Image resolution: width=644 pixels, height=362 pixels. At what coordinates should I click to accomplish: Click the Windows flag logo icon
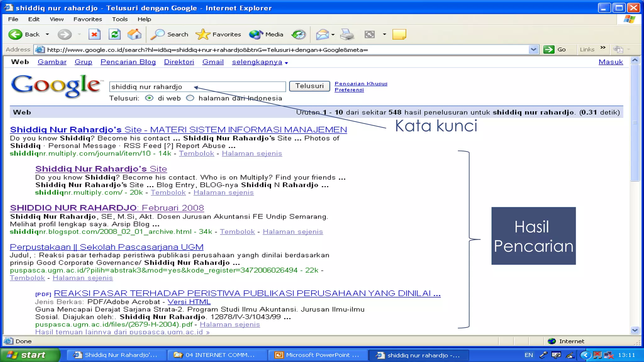click(629, 19)
